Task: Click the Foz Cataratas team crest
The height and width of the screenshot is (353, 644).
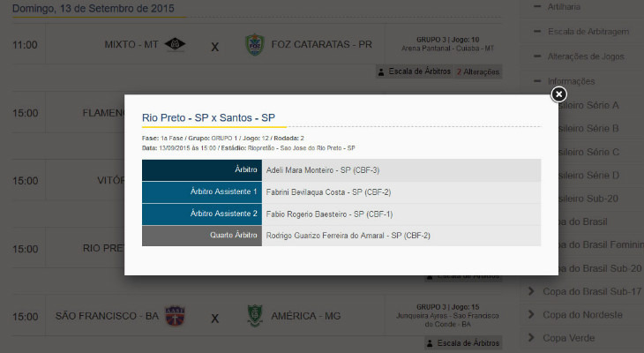Action: coord(254,44)
